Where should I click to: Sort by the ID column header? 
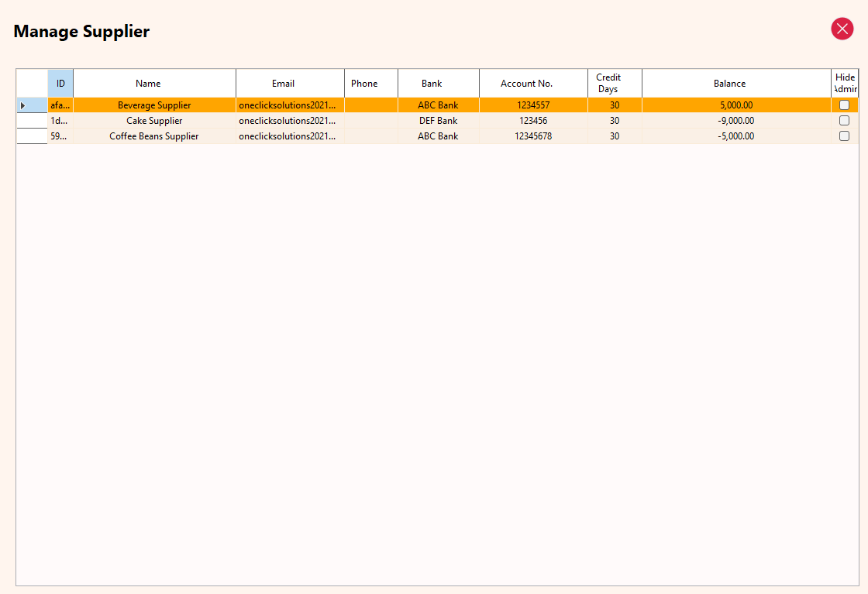click(60, 84)
